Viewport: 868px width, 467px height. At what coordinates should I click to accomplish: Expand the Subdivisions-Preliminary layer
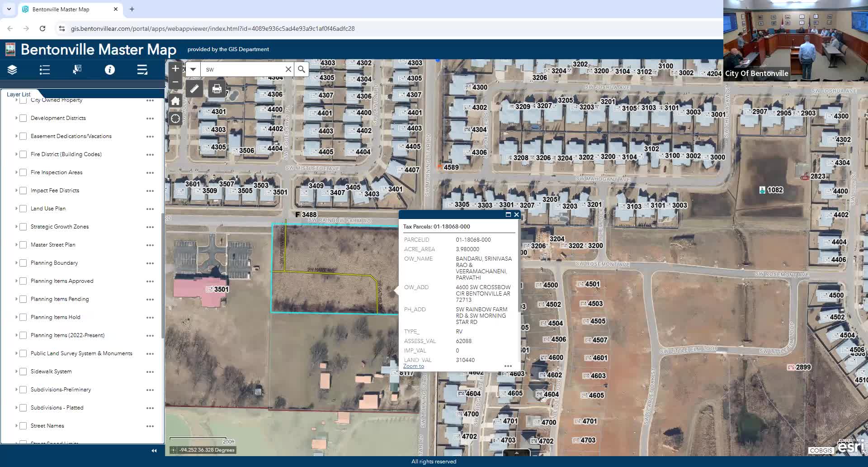point(16,390)
